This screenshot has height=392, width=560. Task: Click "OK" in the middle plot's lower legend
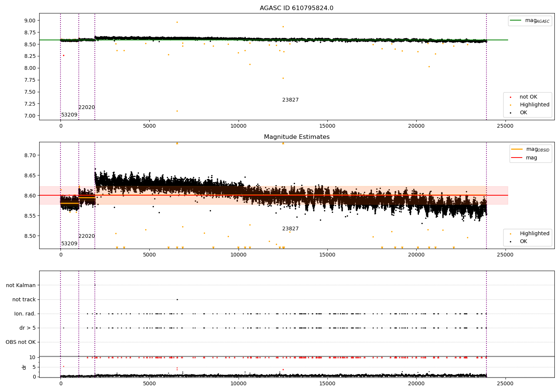523,242
